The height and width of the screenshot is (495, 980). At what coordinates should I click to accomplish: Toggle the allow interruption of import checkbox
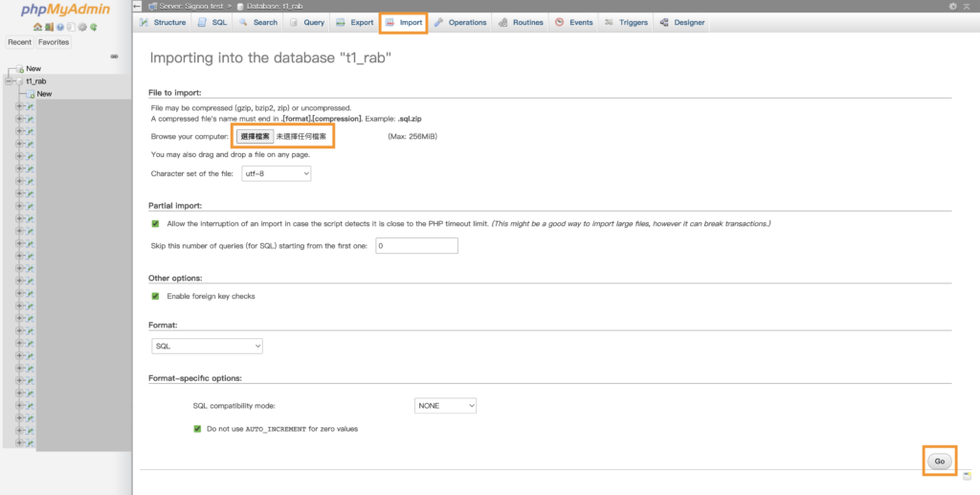coord(155,223)
